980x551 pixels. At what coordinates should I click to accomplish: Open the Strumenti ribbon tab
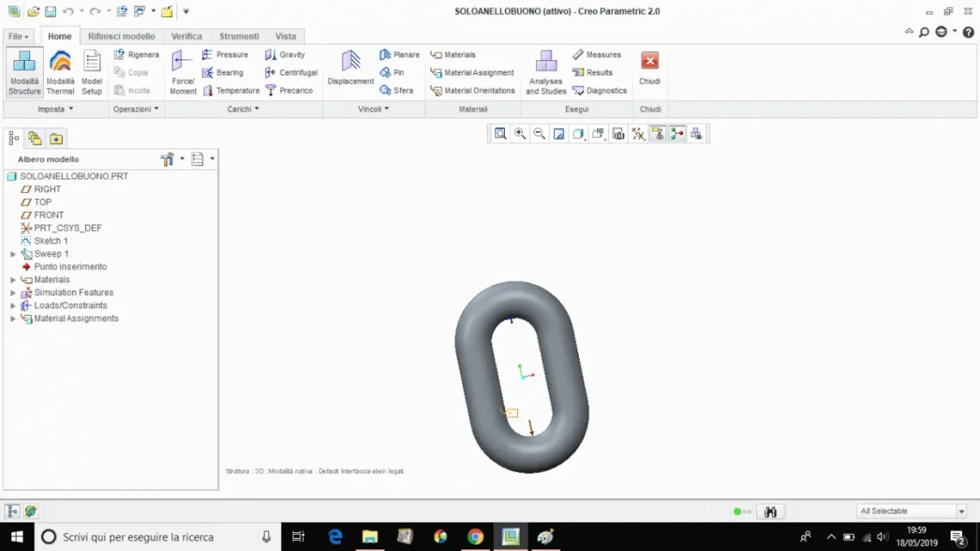(238, 36)
